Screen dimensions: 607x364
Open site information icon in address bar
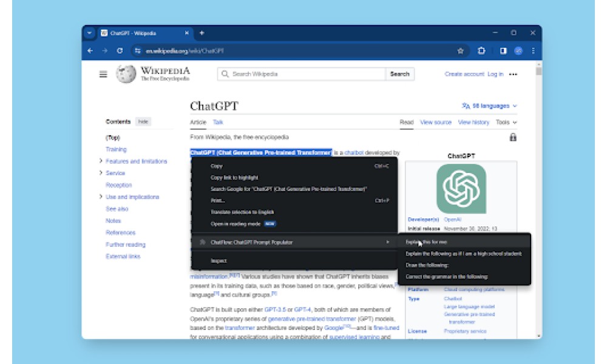coord(138,51)
